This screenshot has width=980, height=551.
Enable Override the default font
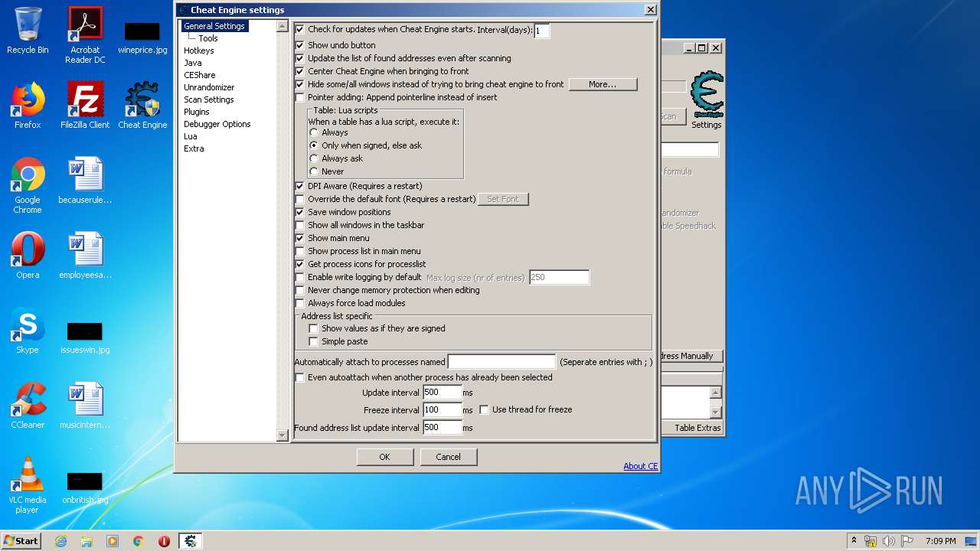(x=300, y=199)
